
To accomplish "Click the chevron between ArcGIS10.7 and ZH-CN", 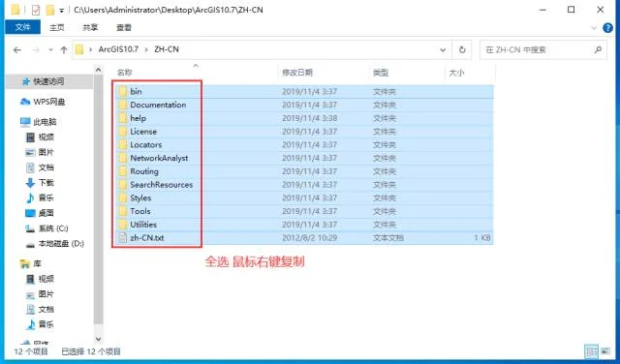I will (x=146, y=49).
